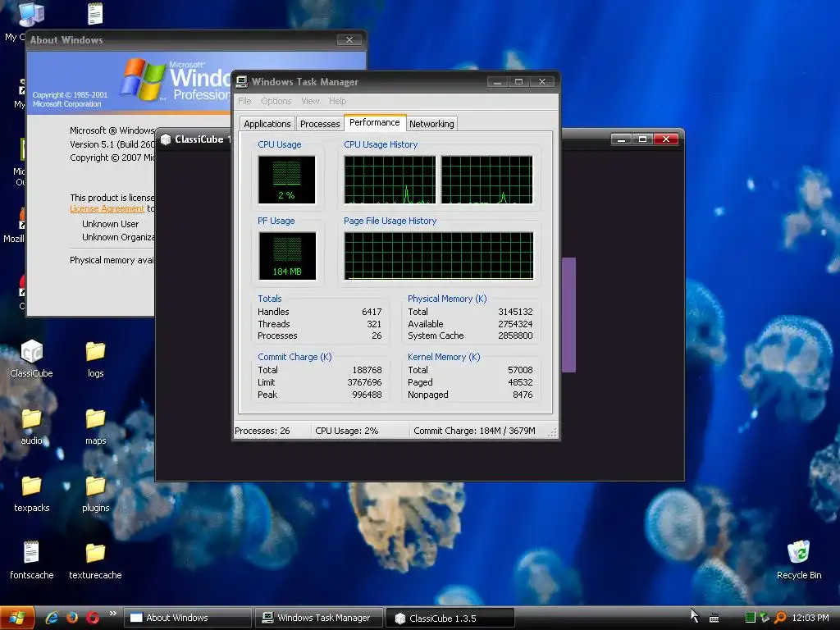Open Options menu in Task Manager
The height and width of the screenshot is (630, 840).
(276, 101)
